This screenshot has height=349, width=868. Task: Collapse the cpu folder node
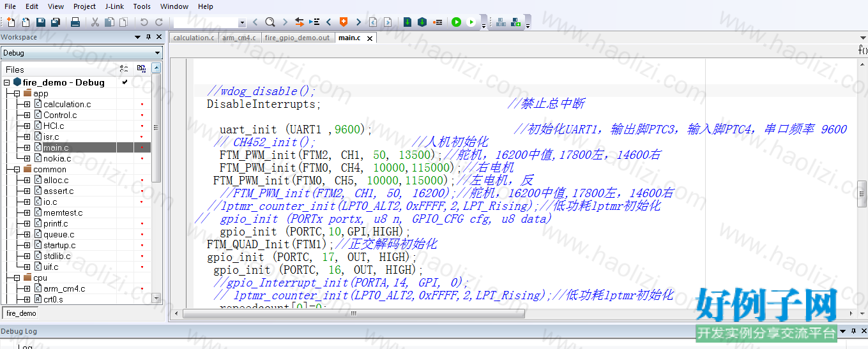17,278
